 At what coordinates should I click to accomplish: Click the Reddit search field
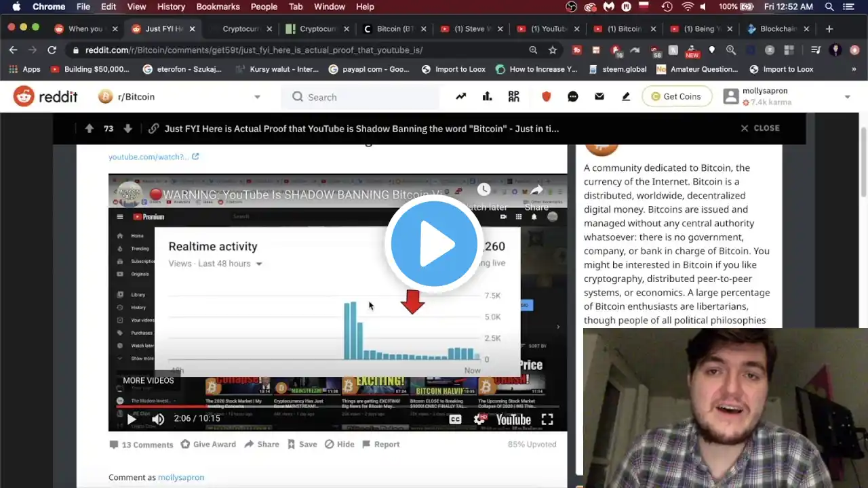361,97
